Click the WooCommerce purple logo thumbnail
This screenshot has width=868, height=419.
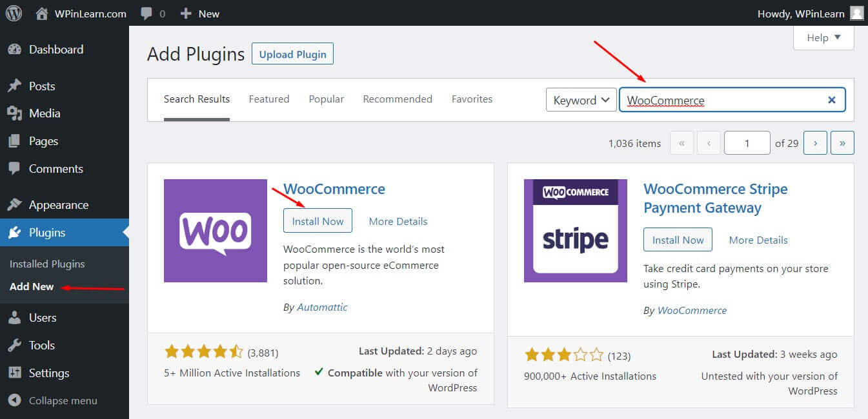pyautogui.click(x=216, y=231)
